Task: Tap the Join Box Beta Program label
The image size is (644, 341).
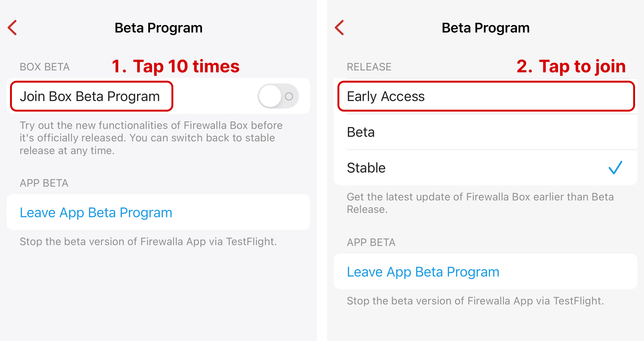Action: 90,96
